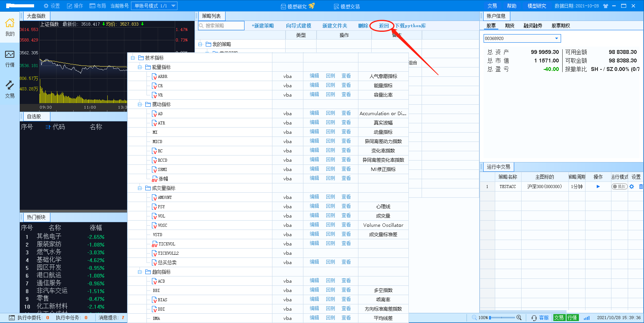644x323 pixels.
Task: Switch to 模型交易 in the center header
Action: tap(347, 6)
